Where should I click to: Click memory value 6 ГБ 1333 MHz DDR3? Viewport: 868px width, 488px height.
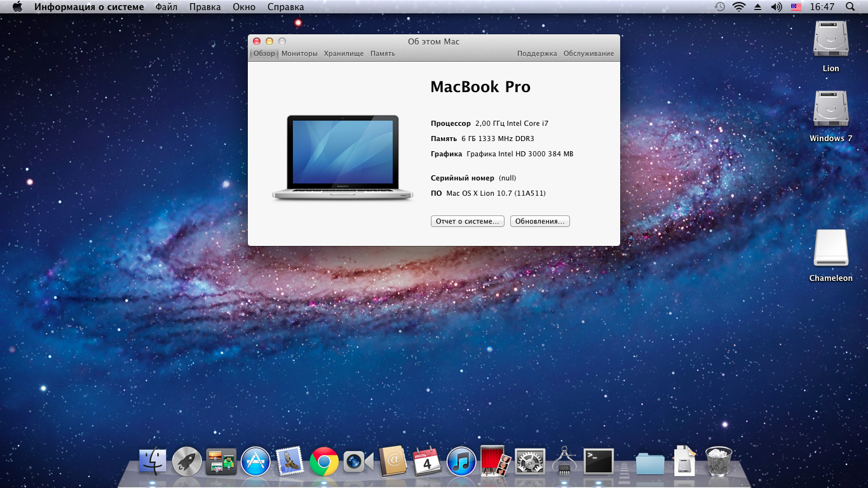[498, 139]
